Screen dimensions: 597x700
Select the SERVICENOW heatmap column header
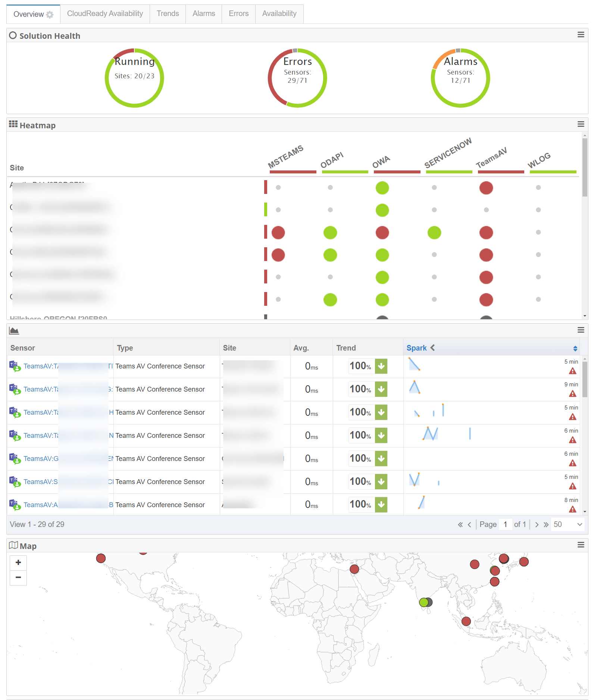click(x=448, y=153)
